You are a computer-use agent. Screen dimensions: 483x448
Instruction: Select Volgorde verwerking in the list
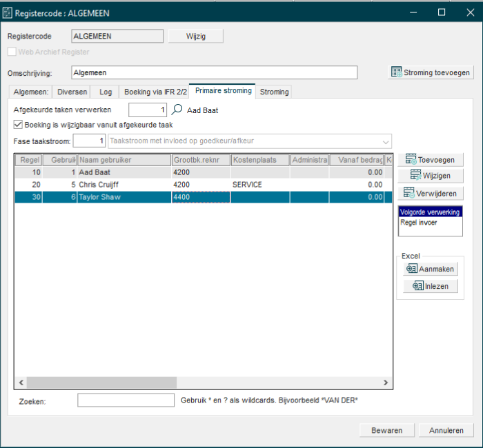click(429, 212)
